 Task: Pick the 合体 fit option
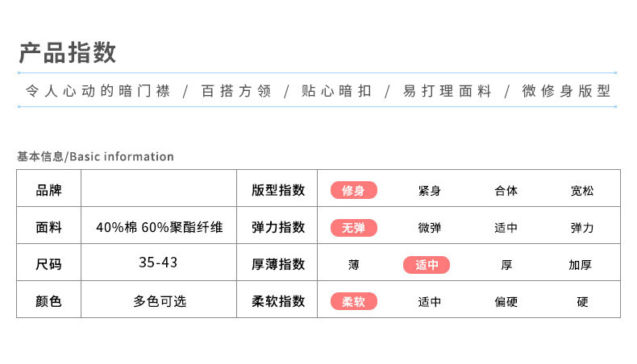pyautogui.click(x=506, y=191)
